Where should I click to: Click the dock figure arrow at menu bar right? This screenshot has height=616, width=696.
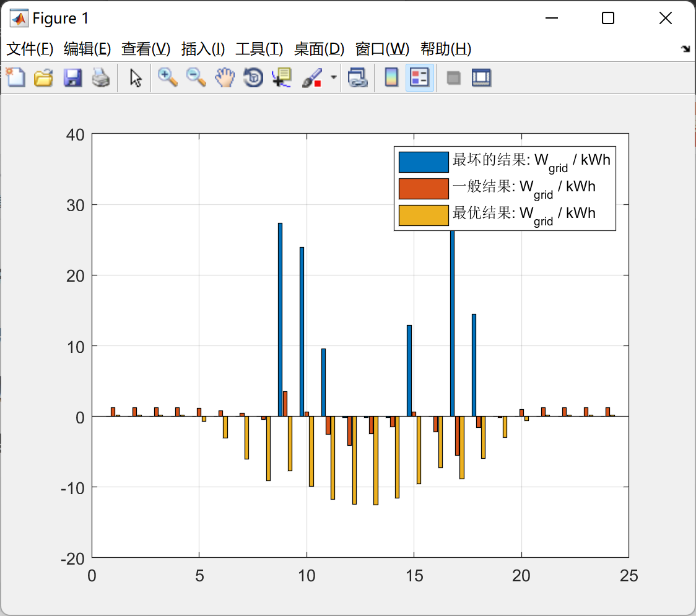coord(685,49)
